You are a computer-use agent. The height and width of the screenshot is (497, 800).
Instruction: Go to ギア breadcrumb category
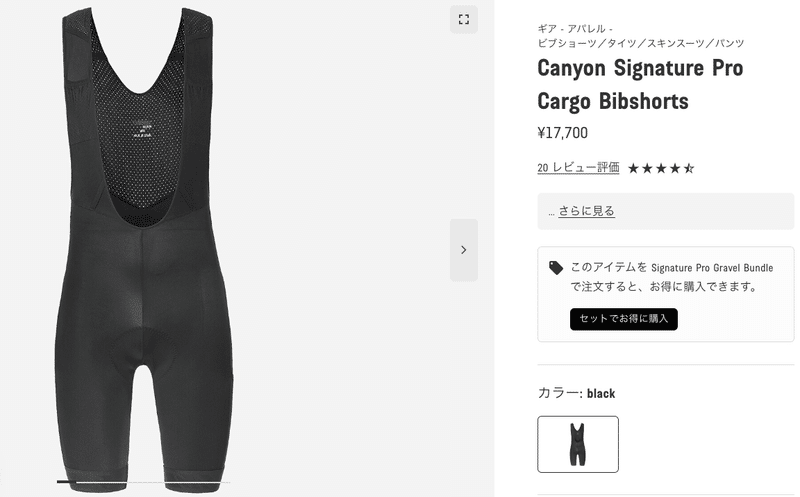point(546,29)
